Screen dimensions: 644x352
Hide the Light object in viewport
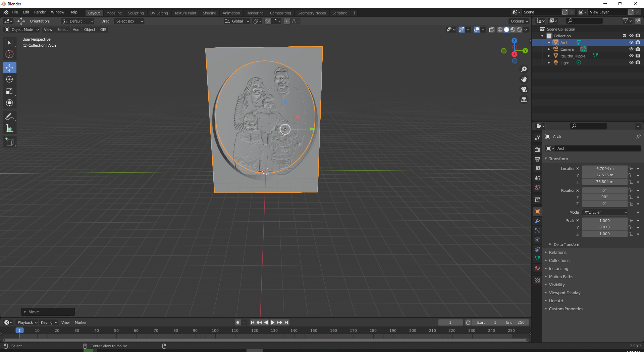pyautogui.click(x=631, y=62)
